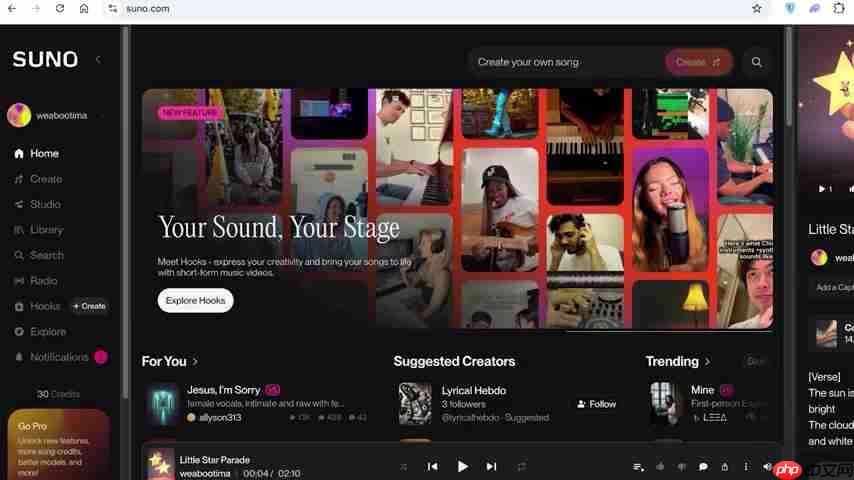Open Studio in the sidebar
Viewport: 854px width, 480px height.
coord(38,204)
